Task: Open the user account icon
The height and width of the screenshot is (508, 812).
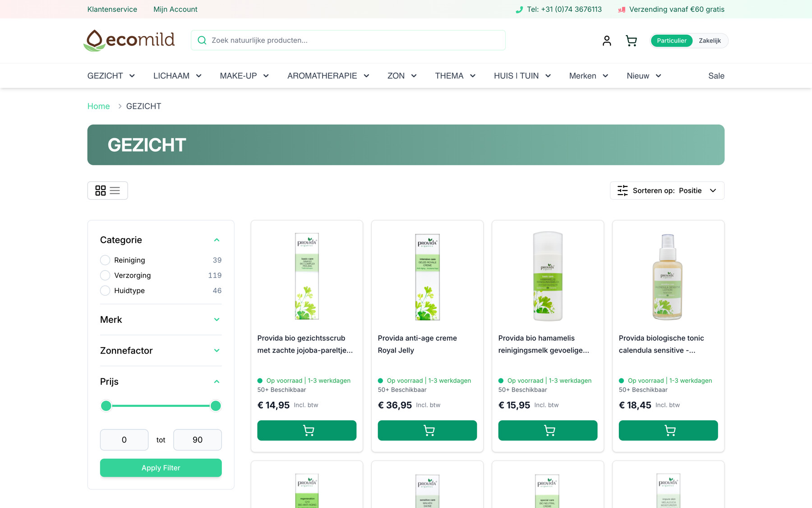Action: coord(607,41)
